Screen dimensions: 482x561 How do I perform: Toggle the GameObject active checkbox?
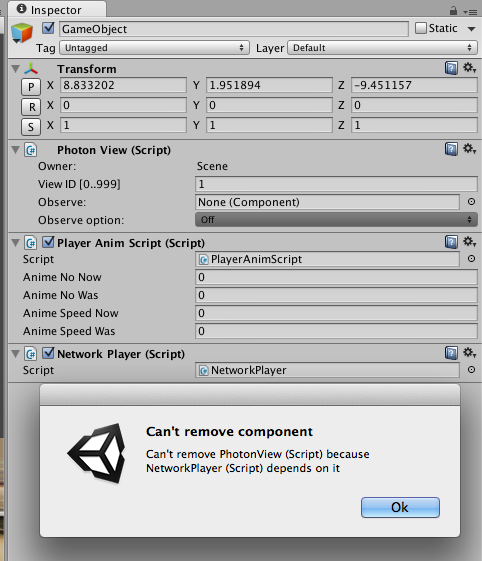tap(48, 28)
